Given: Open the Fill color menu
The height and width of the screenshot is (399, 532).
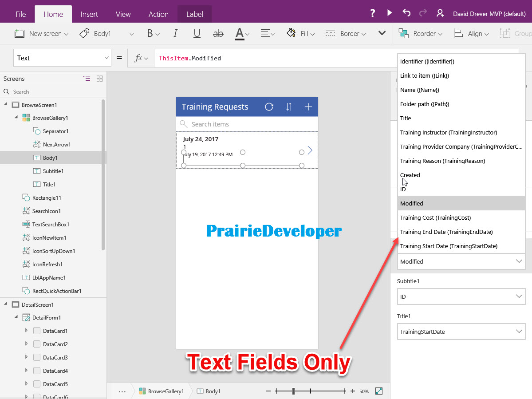Looking at the screenshot, I should [300, 33].
